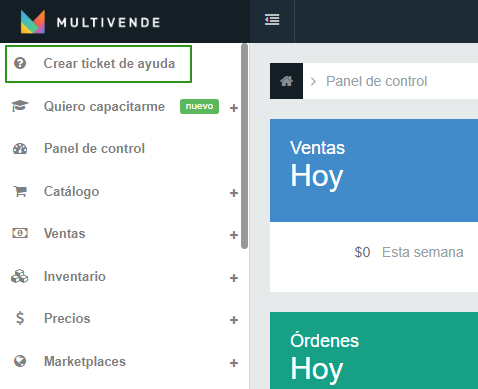
Task: Open the Marketplaces menu item
Action: pyautogui.click(x=85, y=362)
